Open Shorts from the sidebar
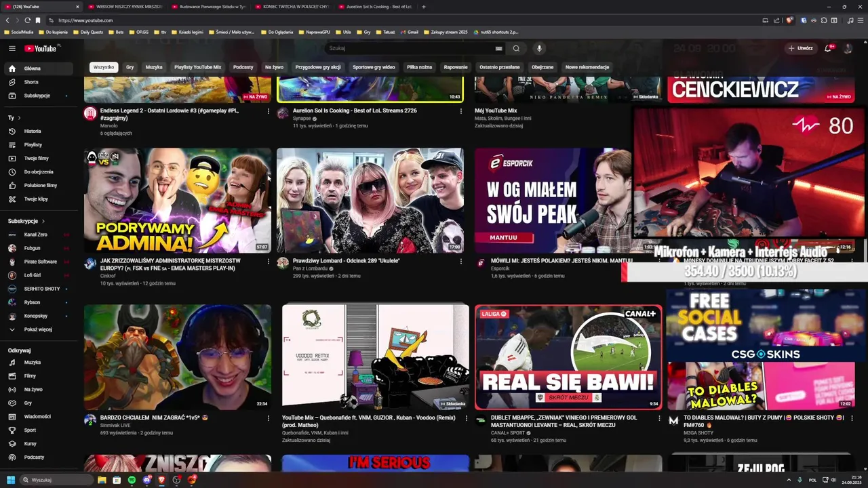This screenshot has height=488, width=868. pyautogui.click(x=38, y=82)
